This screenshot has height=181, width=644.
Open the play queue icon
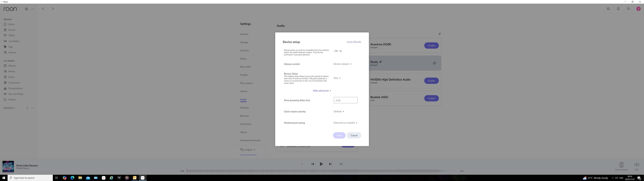pyautogui.click(x=341, y=164)
